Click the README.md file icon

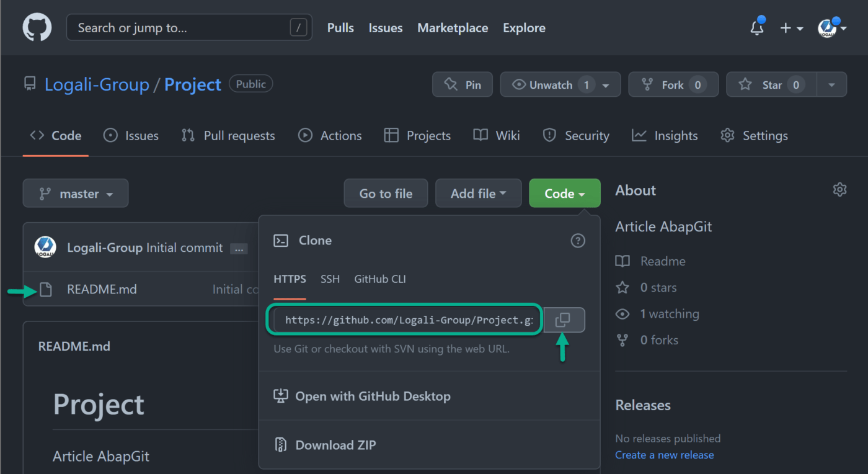tap(46, 289)
